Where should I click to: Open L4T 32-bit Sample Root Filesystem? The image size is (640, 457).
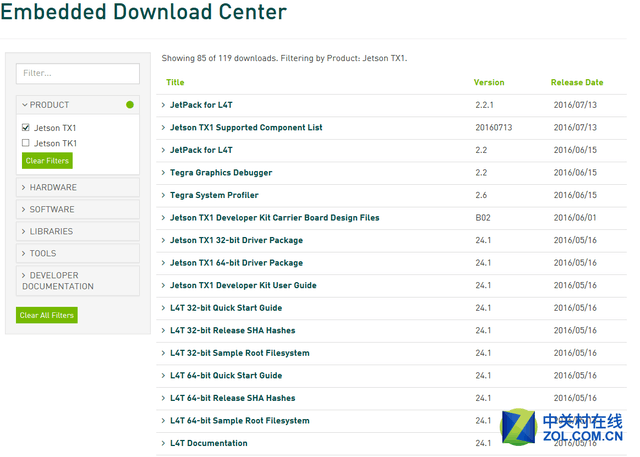click(x=240, y=353)
